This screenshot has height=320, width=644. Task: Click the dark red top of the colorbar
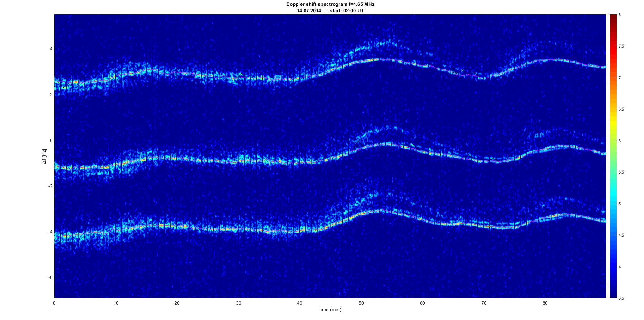pos(613,17)
